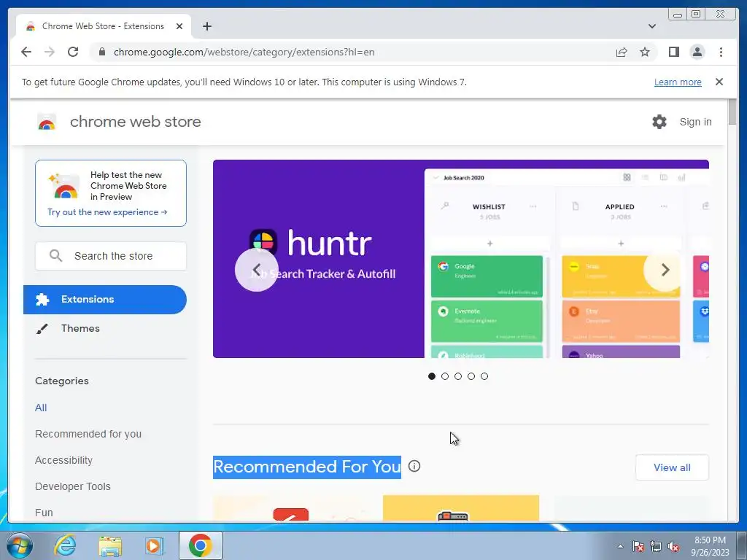This screenshot has width=747, height=560.
Task: Select the second carousel dot
Action: pyautogui.click(x=445, y=376)
